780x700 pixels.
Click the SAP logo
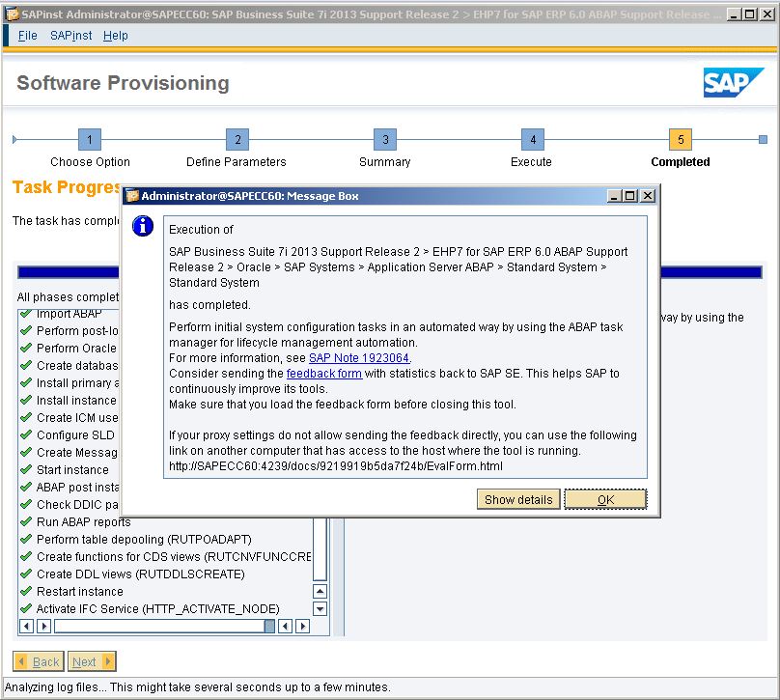tap(734, 83)
